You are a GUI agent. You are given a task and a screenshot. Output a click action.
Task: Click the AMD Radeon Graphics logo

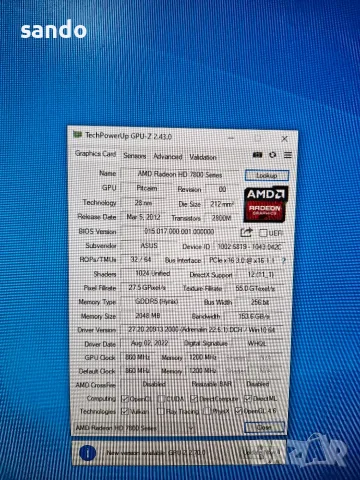coord(266,204)
